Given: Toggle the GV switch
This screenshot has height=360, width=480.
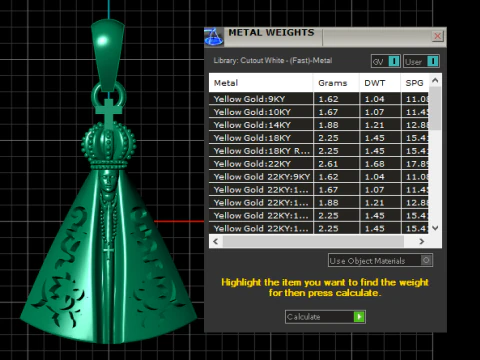Looking at the screenshot, I should [x=386, y=61].
